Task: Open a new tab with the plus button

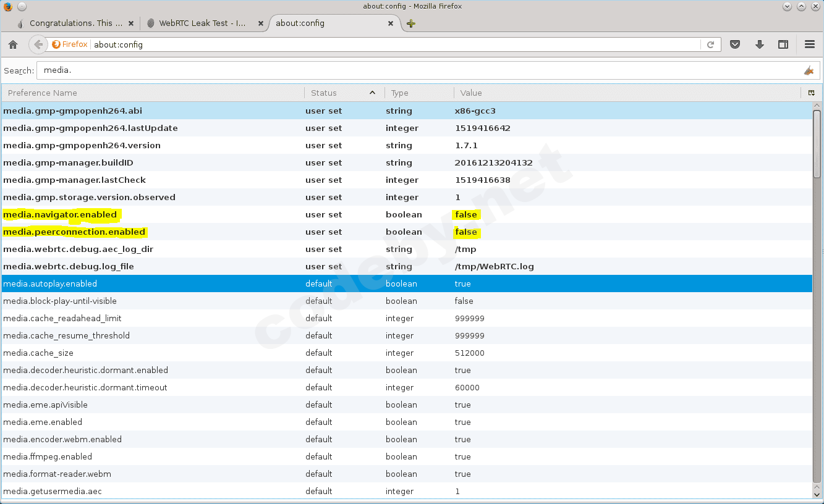Action: (x=410, y=23)
